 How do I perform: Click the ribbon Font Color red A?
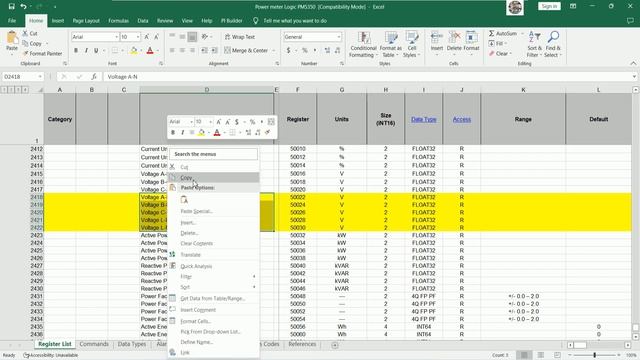click(150, 51)
